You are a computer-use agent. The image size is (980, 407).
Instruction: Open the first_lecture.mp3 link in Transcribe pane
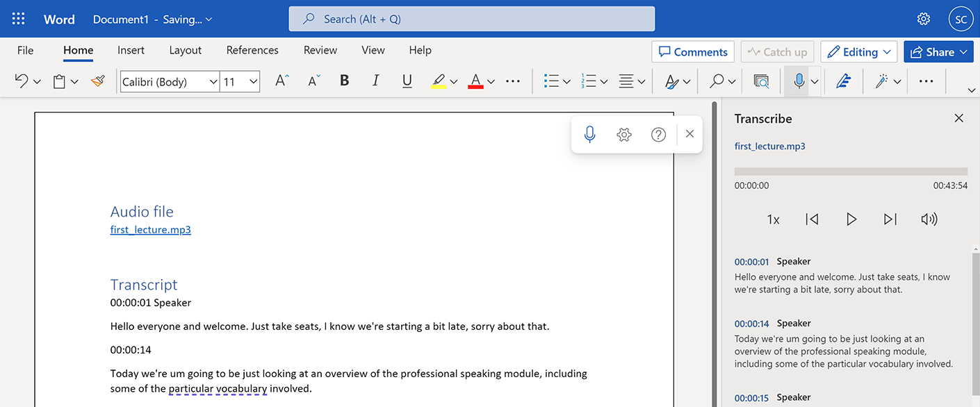coord(769,146)
